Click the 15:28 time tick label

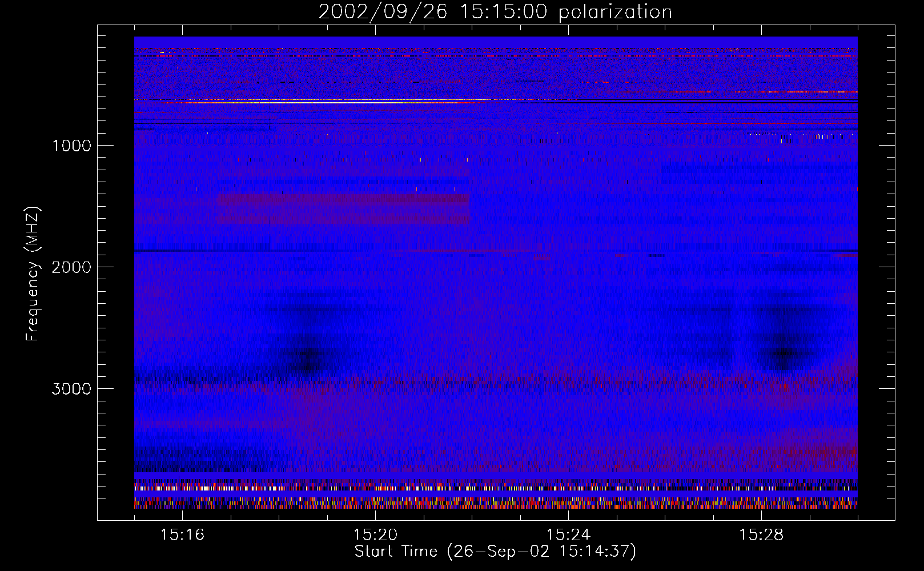click(761, 534)
